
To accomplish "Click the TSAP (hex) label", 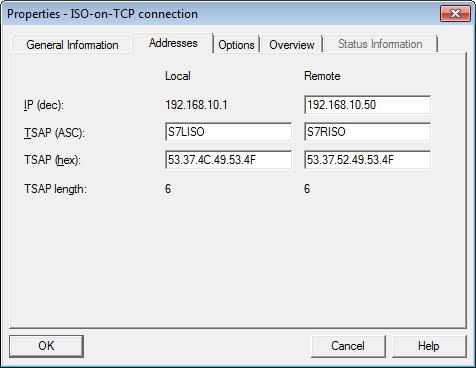I will [x=52, y=160].
